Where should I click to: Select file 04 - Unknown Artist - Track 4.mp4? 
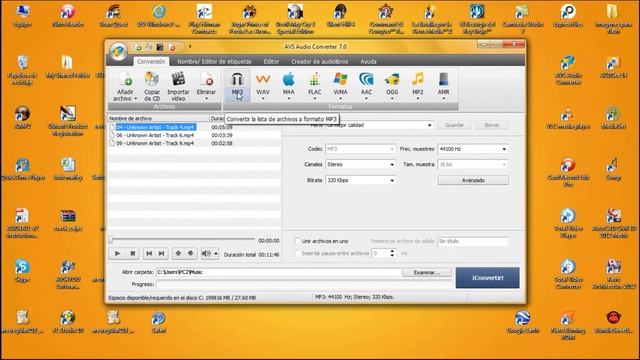155,127
